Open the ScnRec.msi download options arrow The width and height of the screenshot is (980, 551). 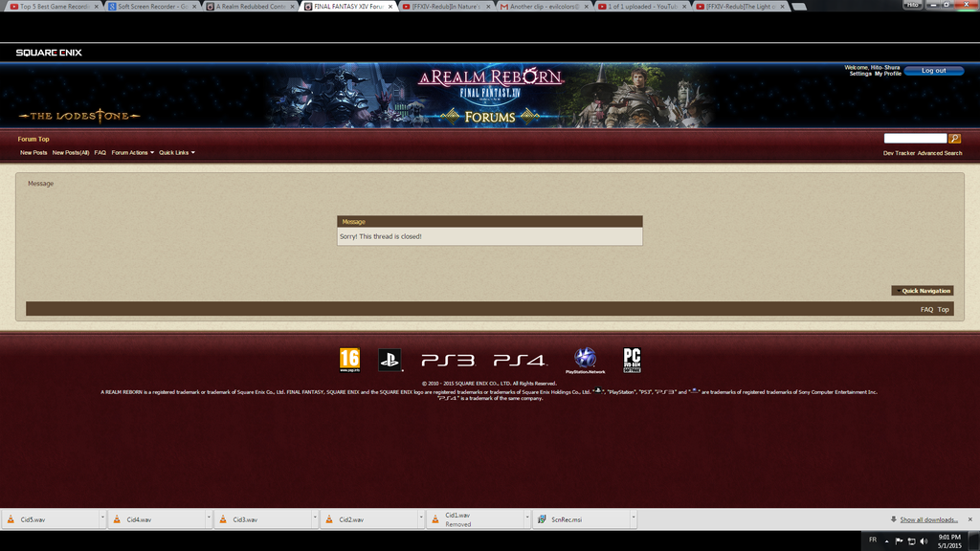point(634,518)
